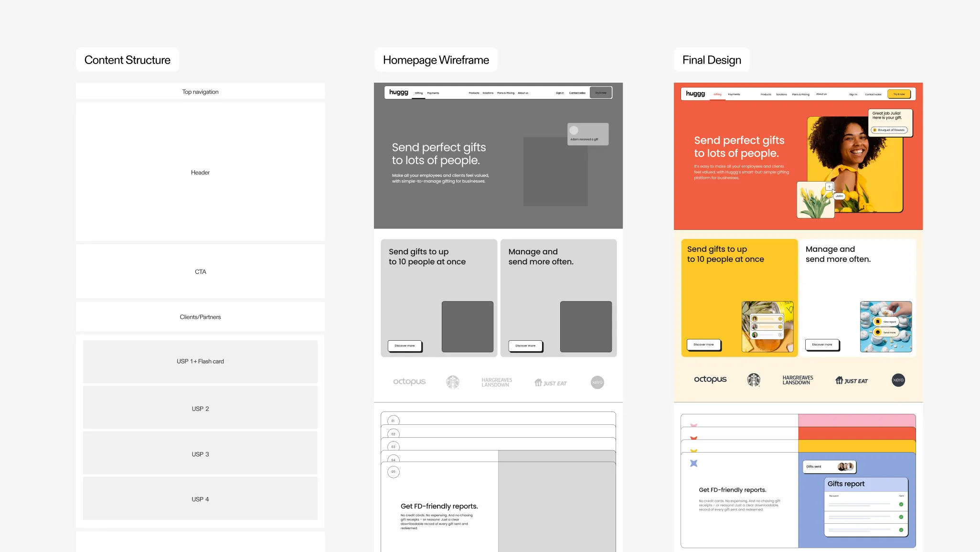This screenshot has height=552, width=980.
Task: Expand wireframe accordion card number 03
Action: coord(498,444)
